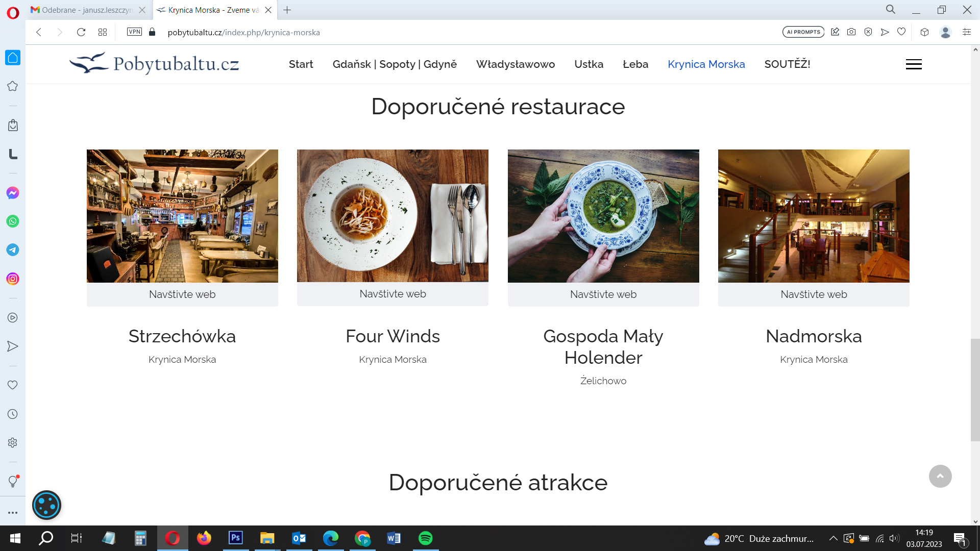The width and height of the screenshot is (980, 551).
Task: Toggle the VPN badge in address bar
Action: (x=134, y=32)
